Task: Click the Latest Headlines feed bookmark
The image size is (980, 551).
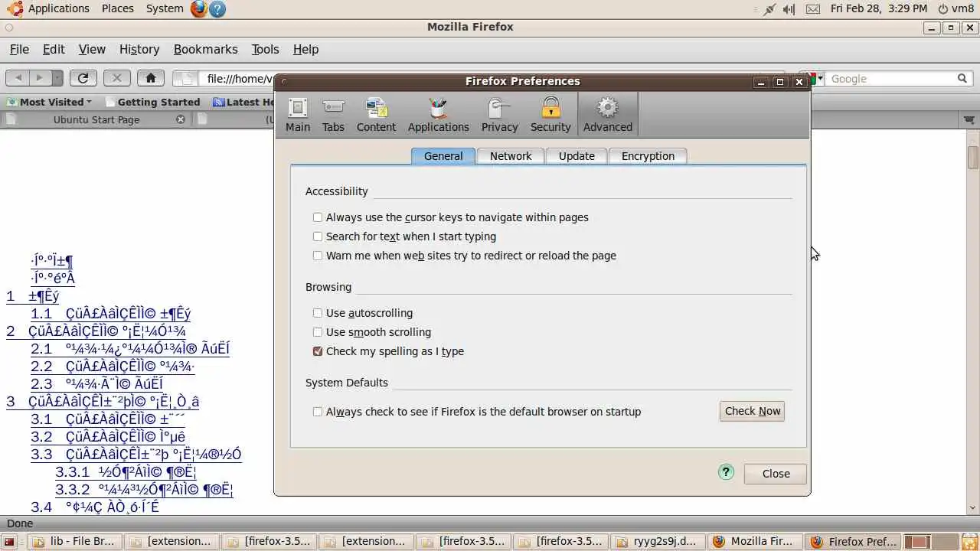Action: (243, 102)
